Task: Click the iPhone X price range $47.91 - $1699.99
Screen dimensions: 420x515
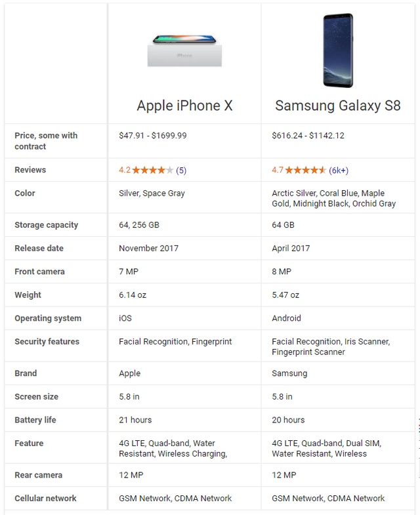Action: [x=153, y=136]
